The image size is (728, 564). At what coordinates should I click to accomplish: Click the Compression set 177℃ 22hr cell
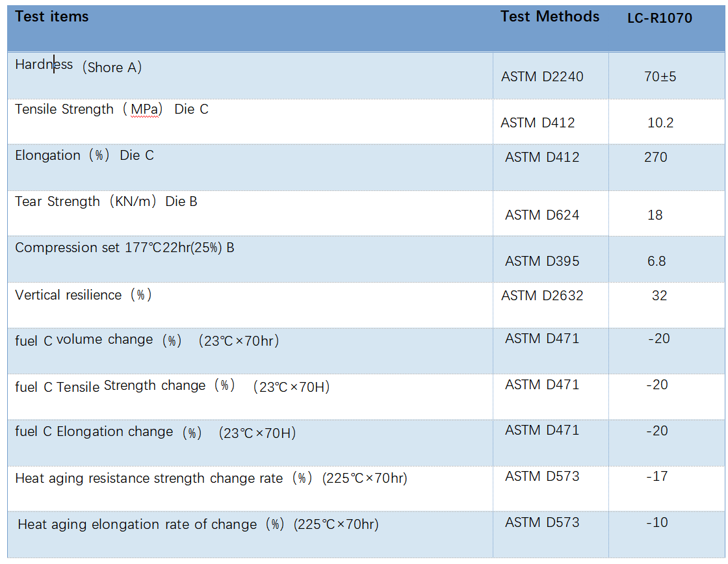124,248
